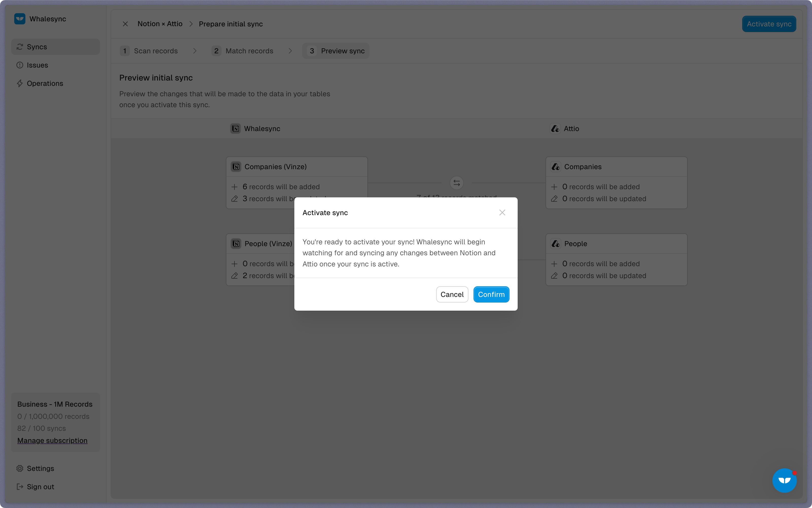Click the People (Vinze) card title
This screenshot has width=812, height=508.
click(x=268, y=244)
